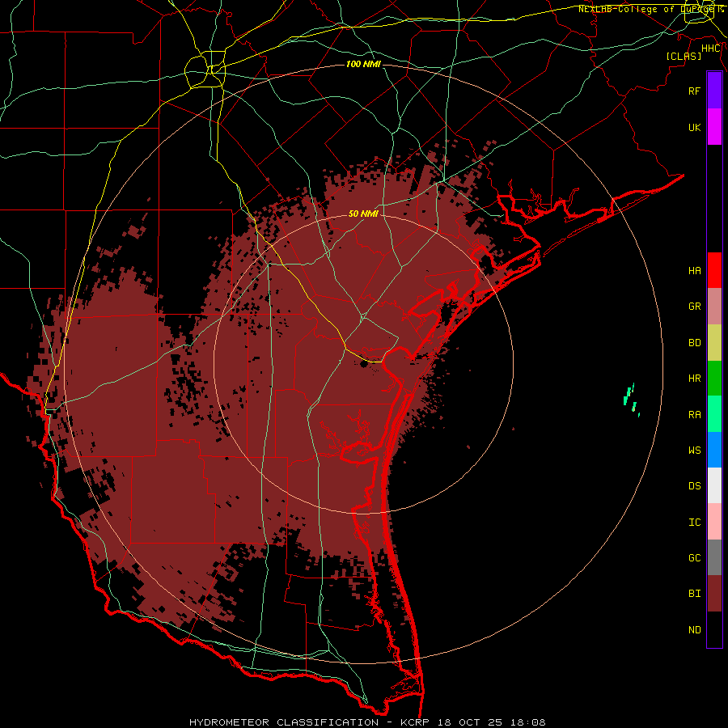The height and width of the screenshot is (728, 728).
Task: Click the "50 NMI" range ring label
Action: coord(363,214)
